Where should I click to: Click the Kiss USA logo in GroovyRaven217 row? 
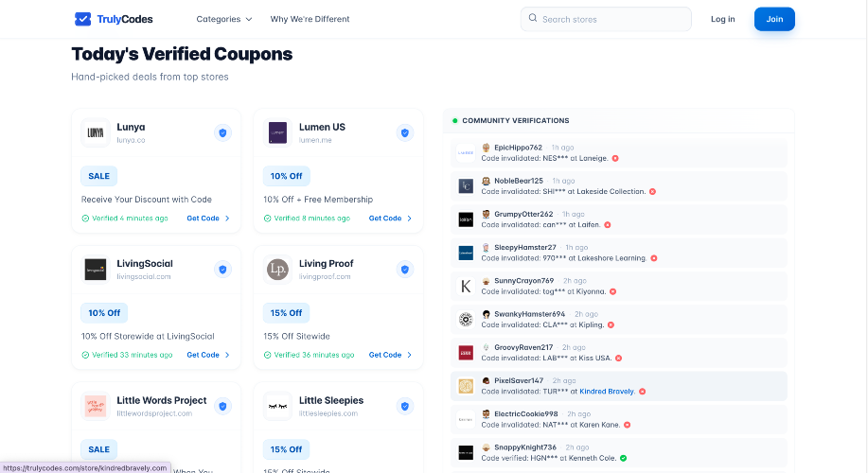pos(466,353)
